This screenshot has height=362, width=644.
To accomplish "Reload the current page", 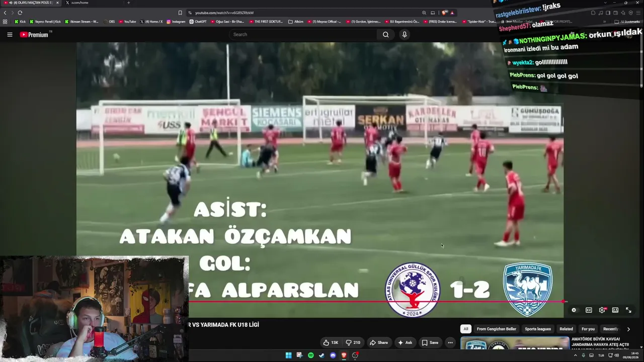I will 20,13.
